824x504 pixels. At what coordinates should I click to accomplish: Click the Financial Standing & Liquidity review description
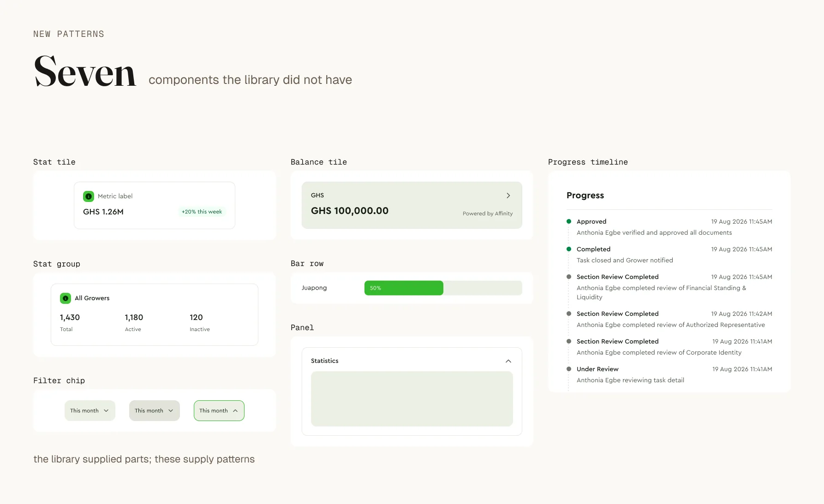coord(662,293)
